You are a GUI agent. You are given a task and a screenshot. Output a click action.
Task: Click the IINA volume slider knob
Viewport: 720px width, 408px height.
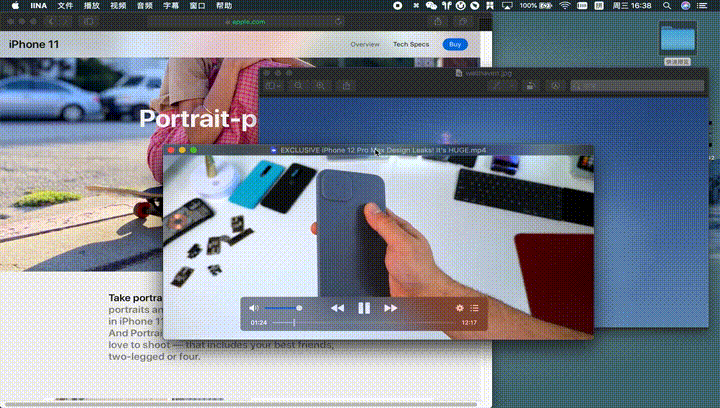[299, 308]
